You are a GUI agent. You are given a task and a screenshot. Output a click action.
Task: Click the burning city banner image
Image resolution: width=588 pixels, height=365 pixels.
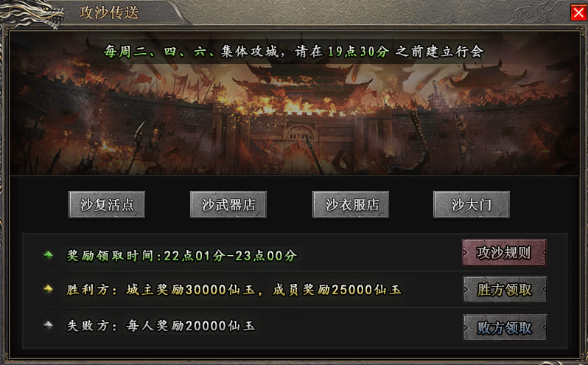[295, 103]
